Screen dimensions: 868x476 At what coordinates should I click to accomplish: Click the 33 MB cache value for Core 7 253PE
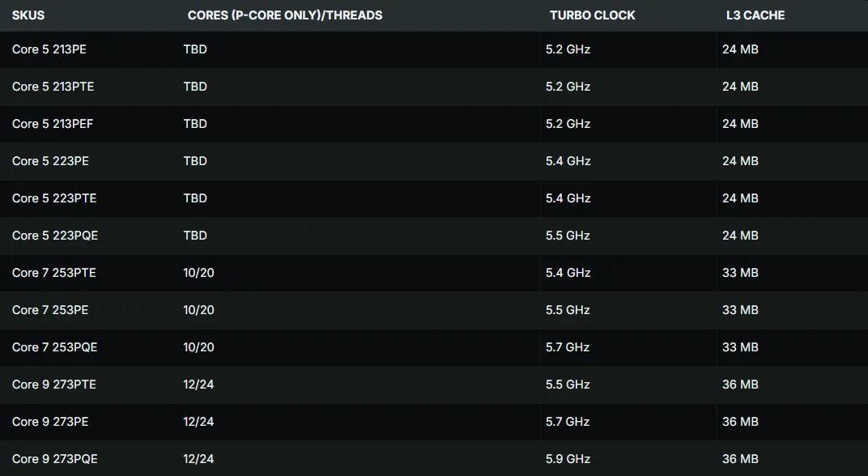(x=740, y=310)
